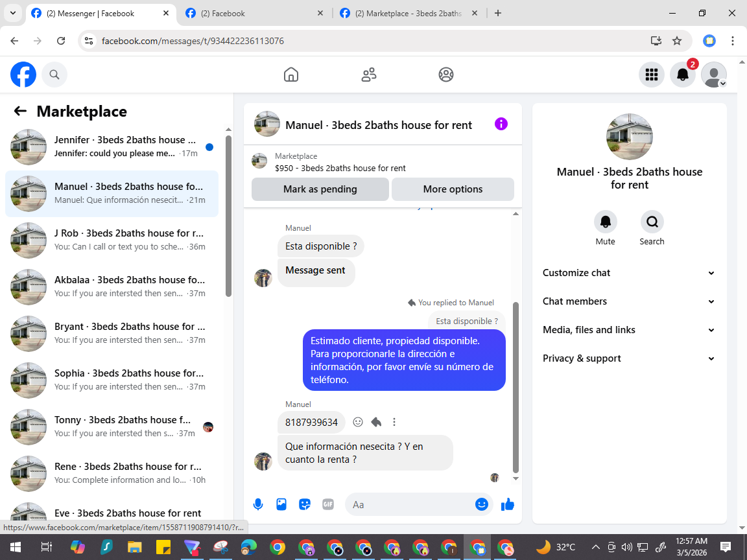
Task: Open the Friends icon in top navigation
Action: (x=369, y=75)
